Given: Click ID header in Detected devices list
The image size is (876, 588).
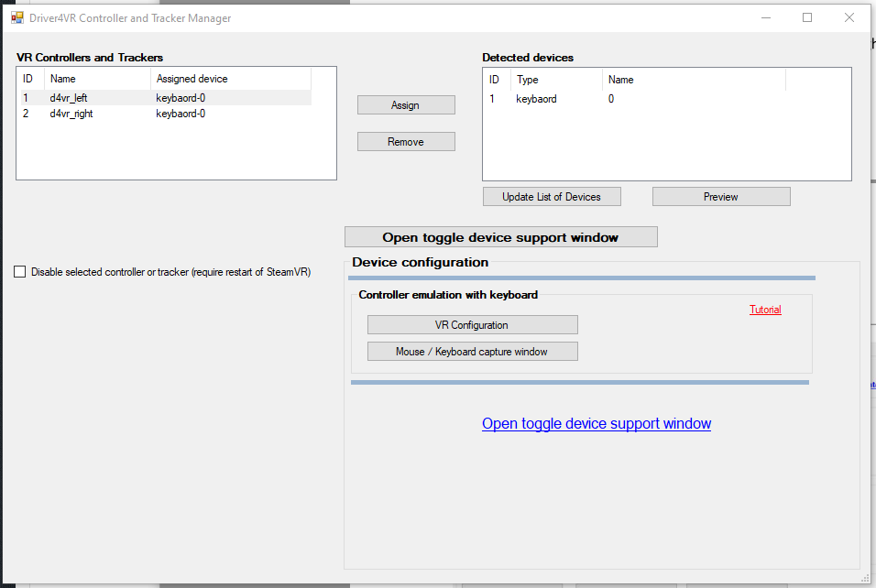Looking at the screenshot, I should (494, 80).
